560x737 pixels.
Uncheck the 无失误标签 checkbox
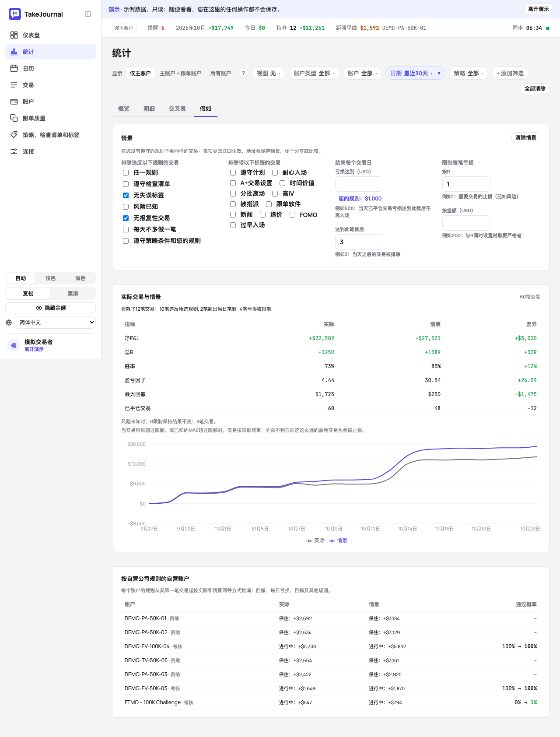pos(126,196)
